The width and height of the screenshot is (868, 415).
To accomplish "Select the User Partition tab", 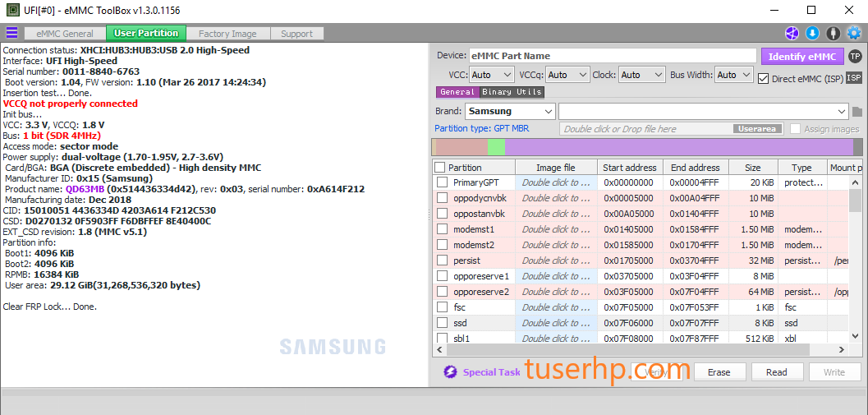I will 146,33.
